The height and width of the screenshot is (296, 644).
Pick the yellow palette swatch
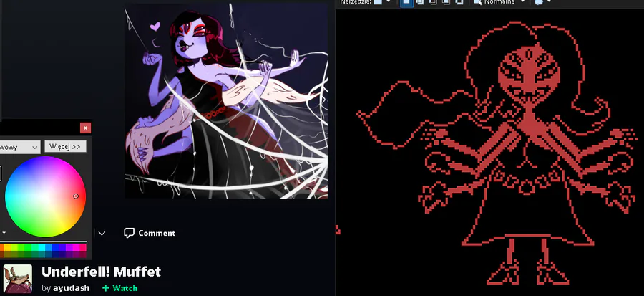tap(7, 247)
